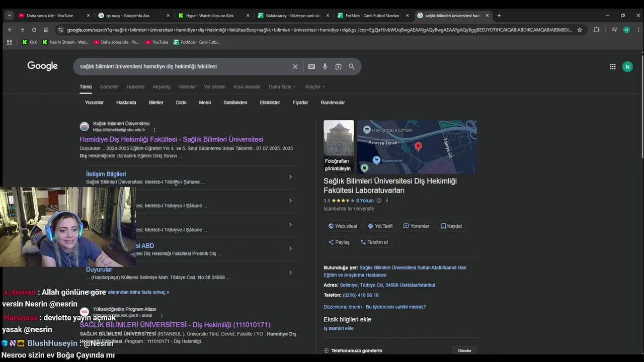Open more options beside 8 Yorum
This screenshot has width=644, height=362.
click(387, 201)
